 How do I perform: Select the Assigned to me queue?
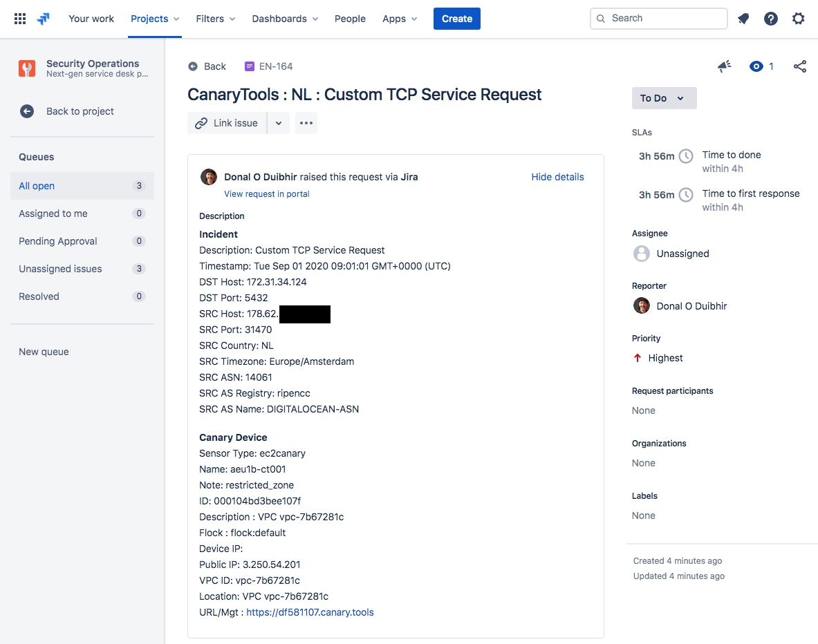click(x=82, y=214)
